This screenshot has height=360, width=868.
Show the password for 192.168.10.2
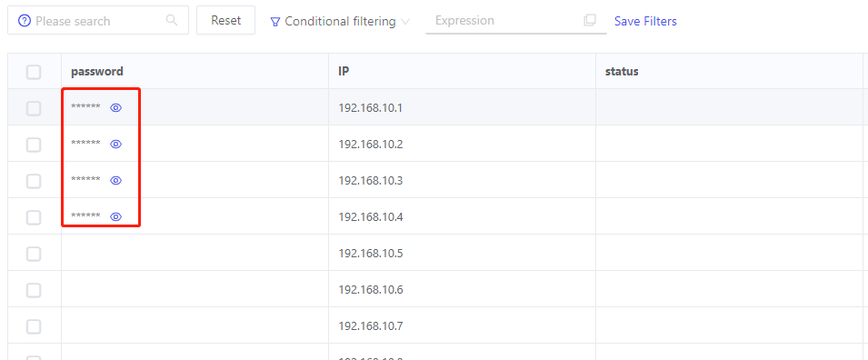[115, 144]
